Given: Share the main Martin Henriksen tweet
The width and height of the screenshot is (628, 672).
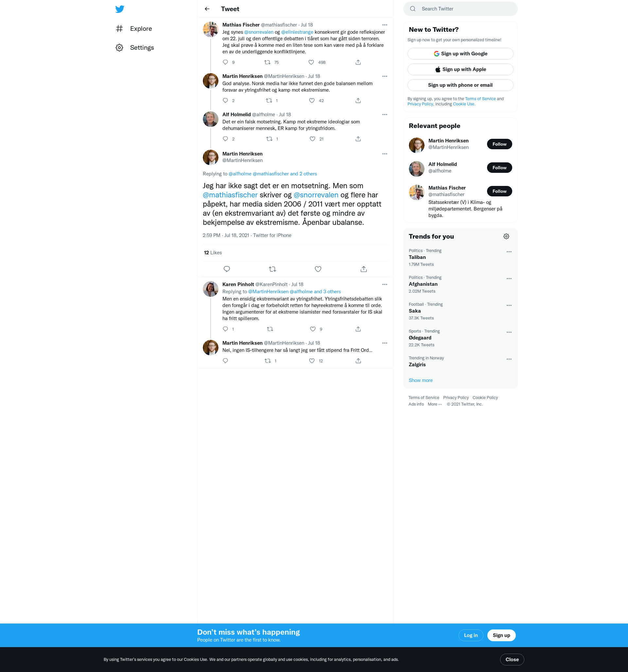Looking at the screenshot, I should [x=363, y=269].
